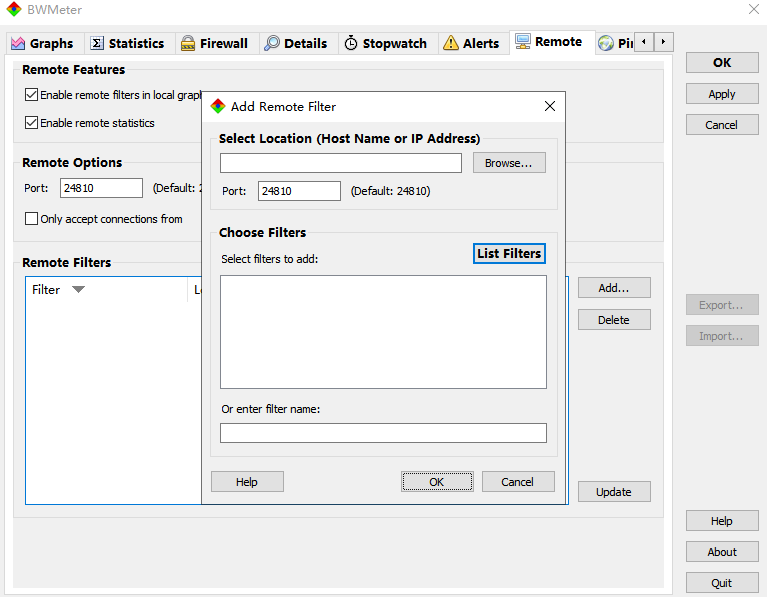
Task: Click the Remote Options port field
Action: pos(101,188)
